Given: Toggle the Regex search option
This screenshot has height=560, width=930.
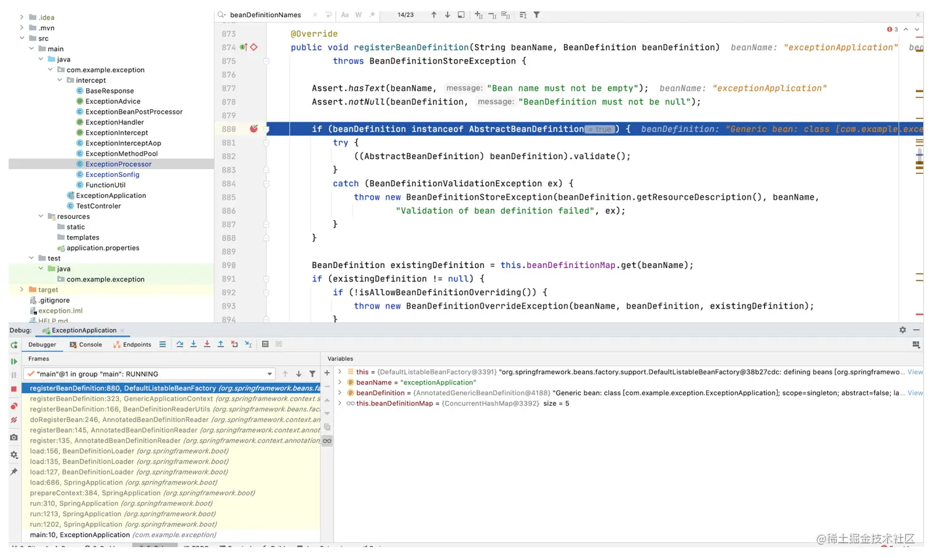Looking at the screenshot, I should [x=372, y=15].
